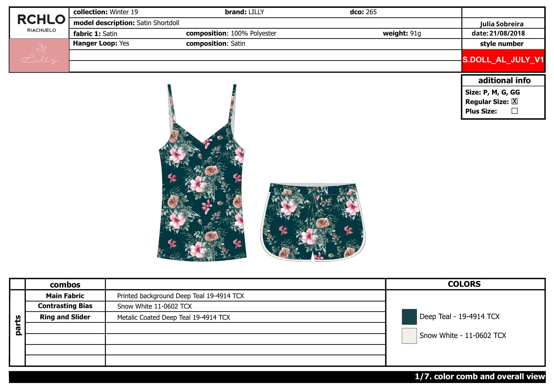This screenshot has width=554, height=392.
Task: Select the red style number S.DOLL_AL_JULY_V1 cell
Action: [x=503, y=60]
